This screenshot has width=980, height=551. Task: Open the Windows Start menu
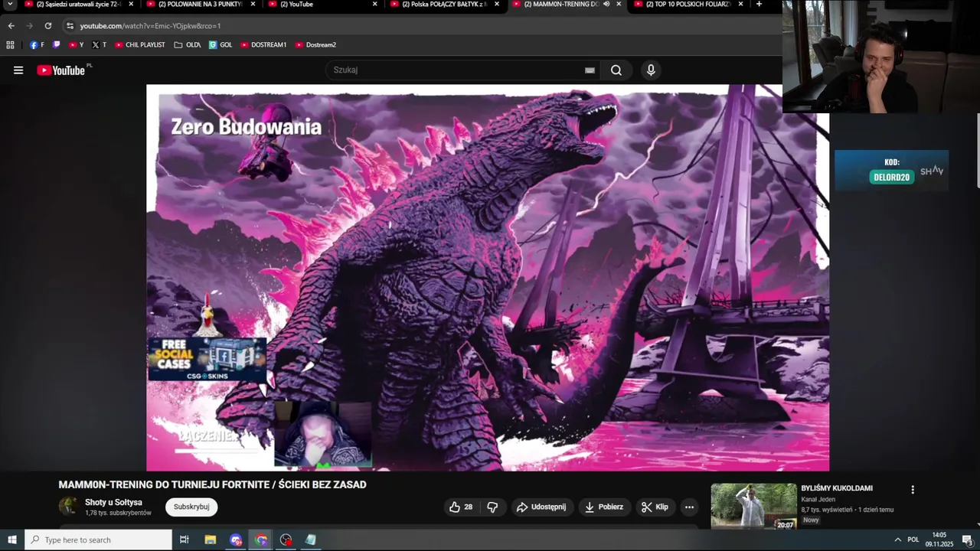pyautogui.click(x=11, y=540)
